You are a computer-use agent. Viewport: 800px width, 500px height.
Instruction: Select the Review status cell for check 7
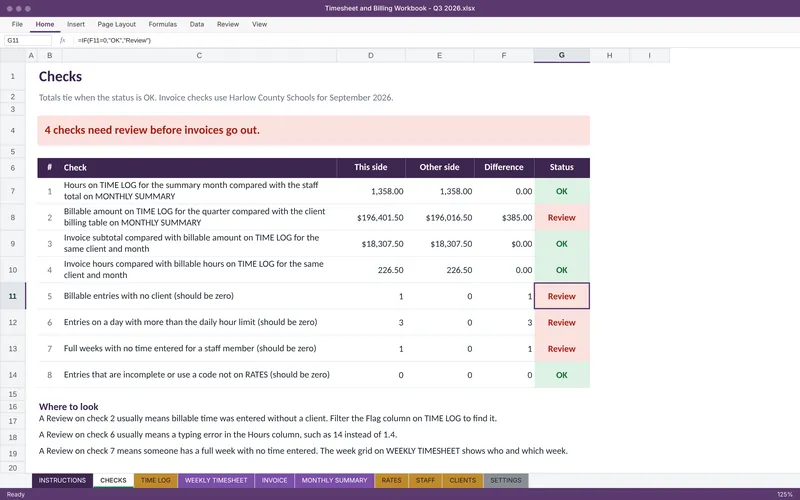click(x=562, y=348)
